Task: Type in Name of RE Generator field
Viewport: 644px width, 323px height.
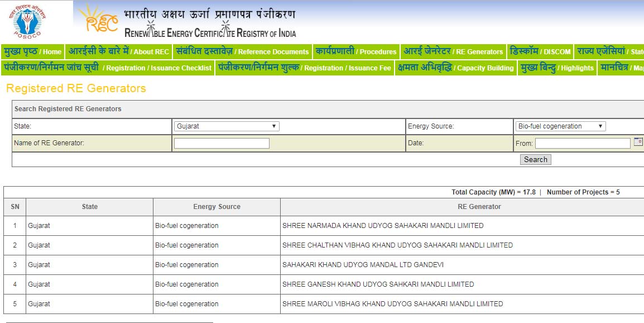Action: coord(222,143)
